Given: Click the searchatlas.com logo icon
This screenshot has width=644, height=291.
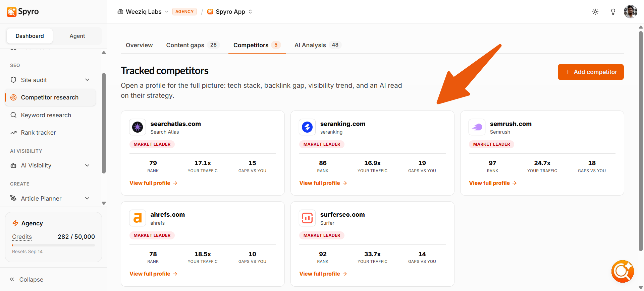Looking at the screenshot, I should (138, 127).
